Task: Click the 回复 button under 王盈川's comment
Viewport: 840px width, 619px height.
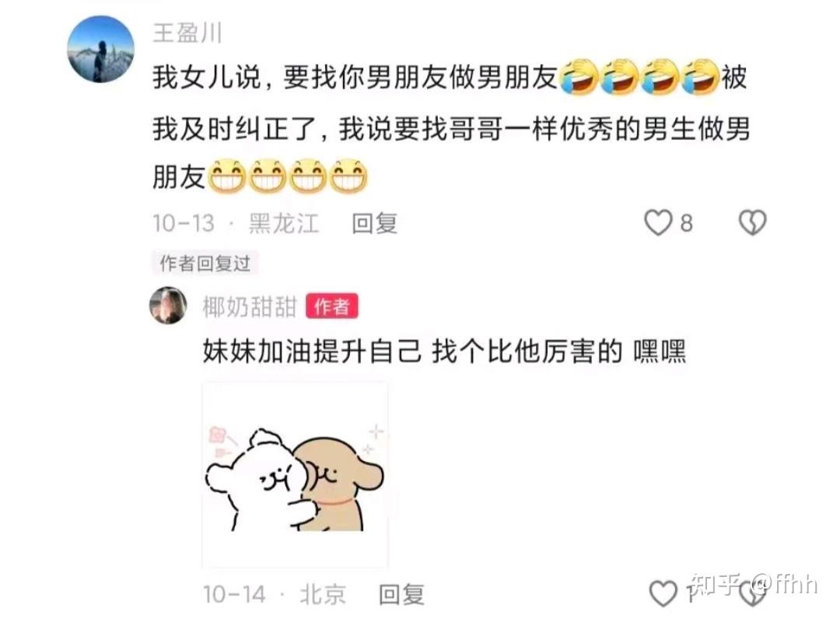Action: click(374, 223)
